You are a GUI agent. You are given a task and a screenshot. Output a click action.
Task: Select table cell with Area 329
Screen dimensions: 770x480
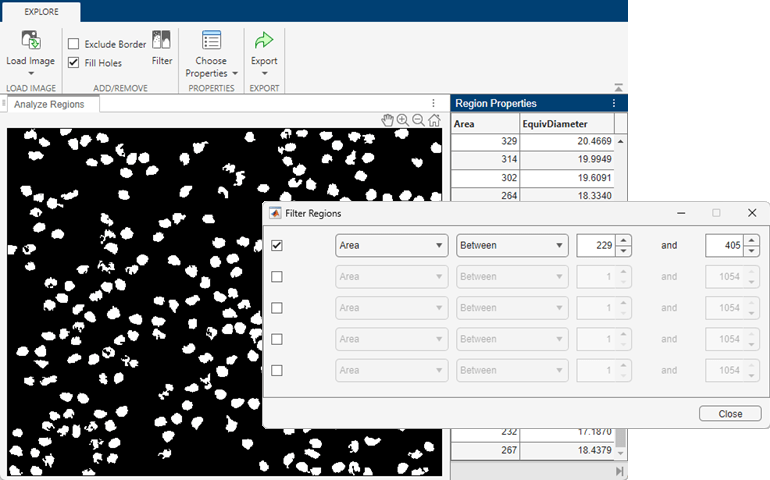485,141
